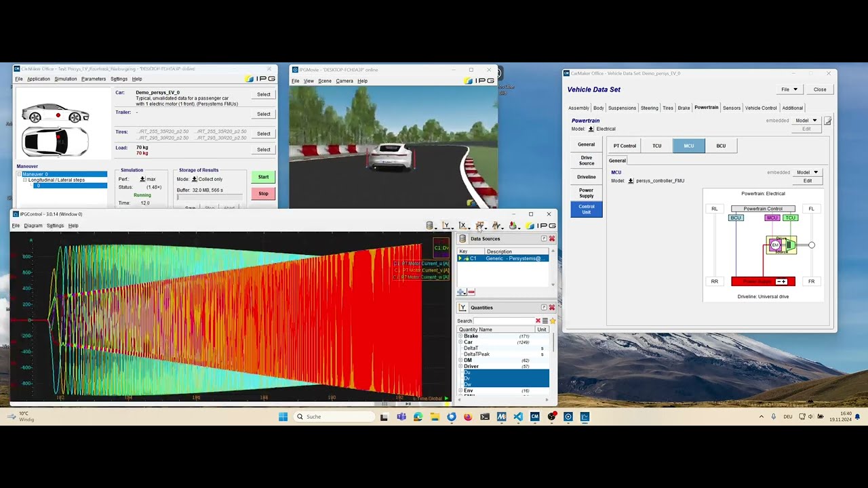This screenshot has height=488, width=868.
Task: Expand the DM quantity group
Action: point(460,361)
